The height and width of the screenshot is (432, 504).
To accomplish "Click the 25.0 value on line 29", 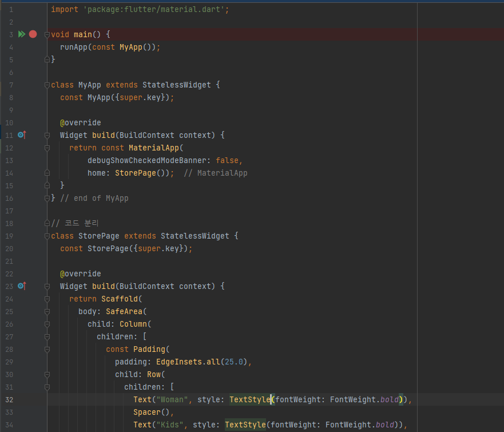I will tap(233, 362).
